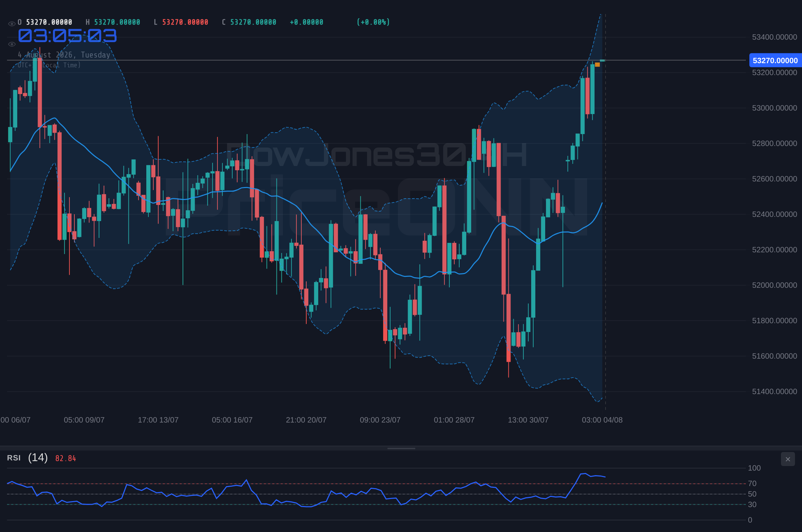Click the date 4 August 2026, Tuesday
Image resolution: width=802 pixels, height=532 pixels.
click(x=64, y=55)
